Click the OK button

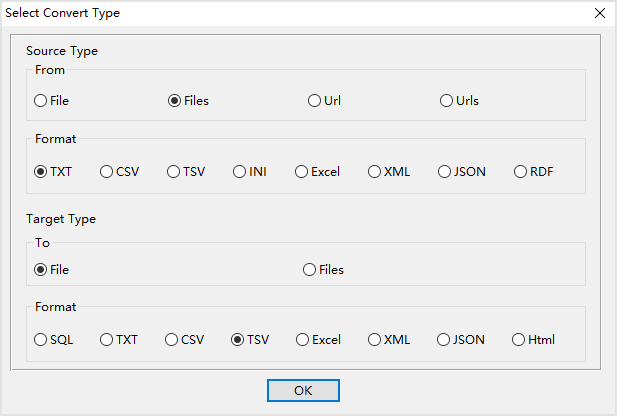tap(303, 390)
